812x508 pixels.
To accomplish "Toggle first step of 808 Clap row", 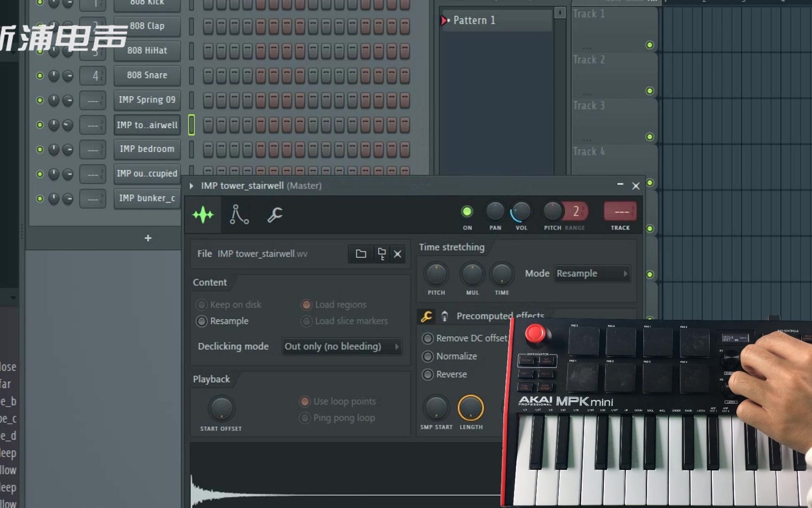I will (208, 26).
